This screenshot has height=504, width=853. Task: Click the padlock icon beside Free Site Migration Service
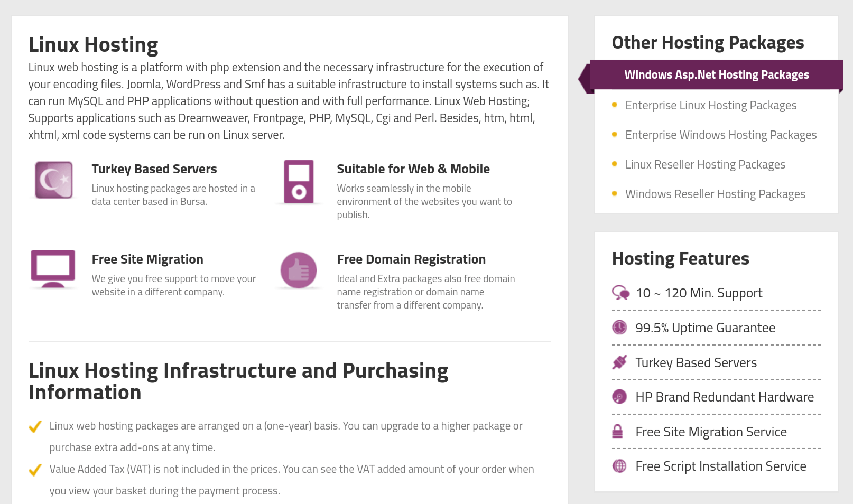pos(617,432)
